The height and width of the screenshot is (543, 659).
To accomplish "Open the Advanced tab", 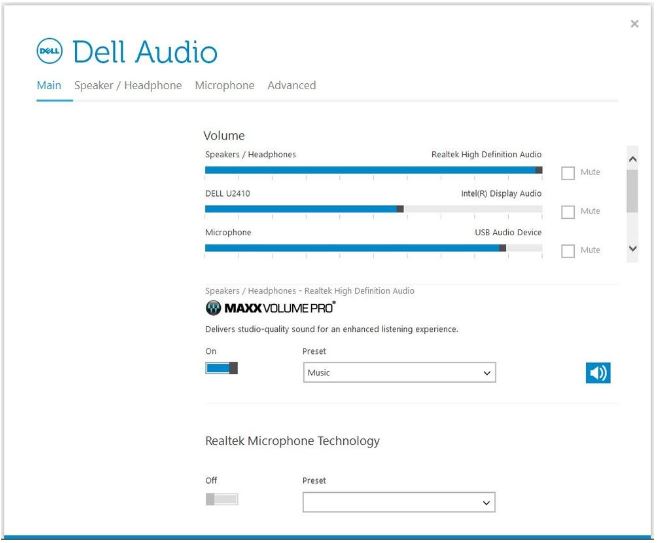I will pyautogui.click(x=292, y=85).
